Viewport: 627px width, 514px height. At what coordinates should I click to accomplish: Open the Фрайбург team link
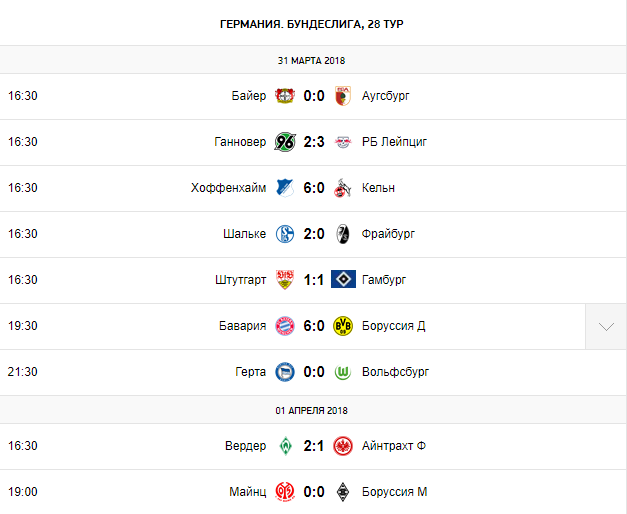point(388,234)
